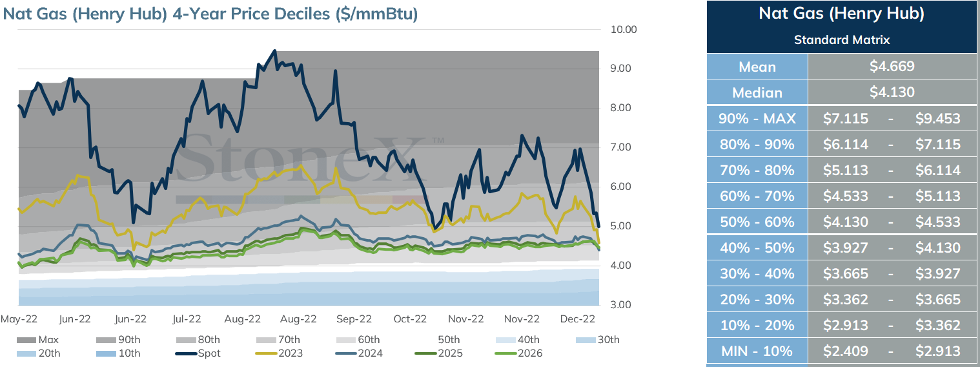980x367 pixels.
Task: Click the Standard Matrix subtitle
Action: 842,40
